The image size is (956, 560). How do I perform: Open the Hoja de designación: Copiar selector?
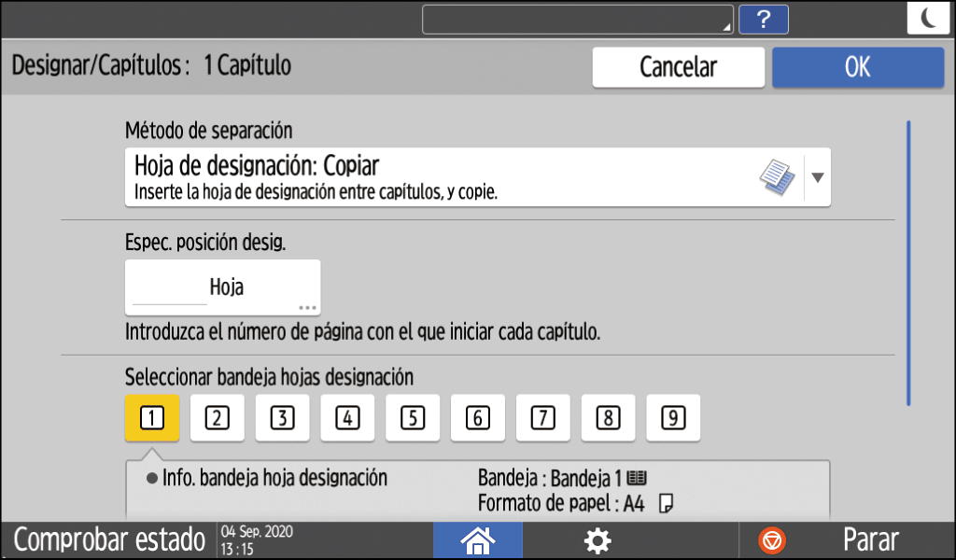click(439, 176)
